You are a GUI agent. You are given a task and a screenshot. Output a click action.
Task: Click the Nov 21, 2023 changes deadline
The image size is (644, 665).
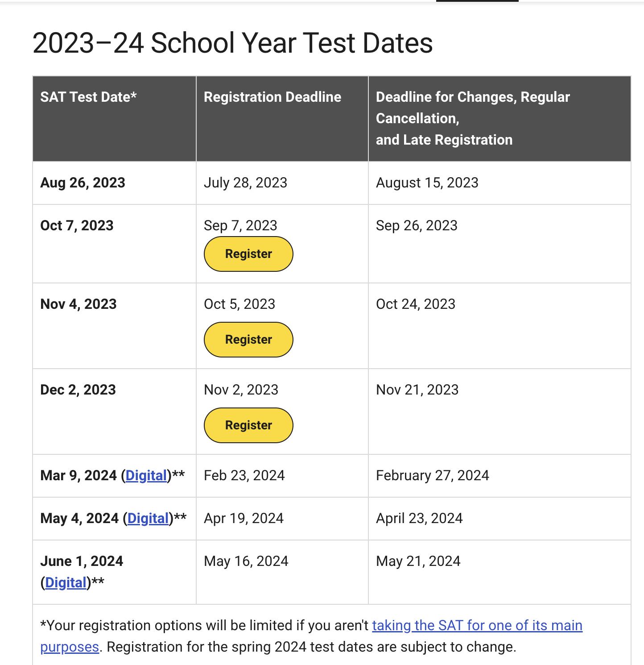[x=417, y=390]
